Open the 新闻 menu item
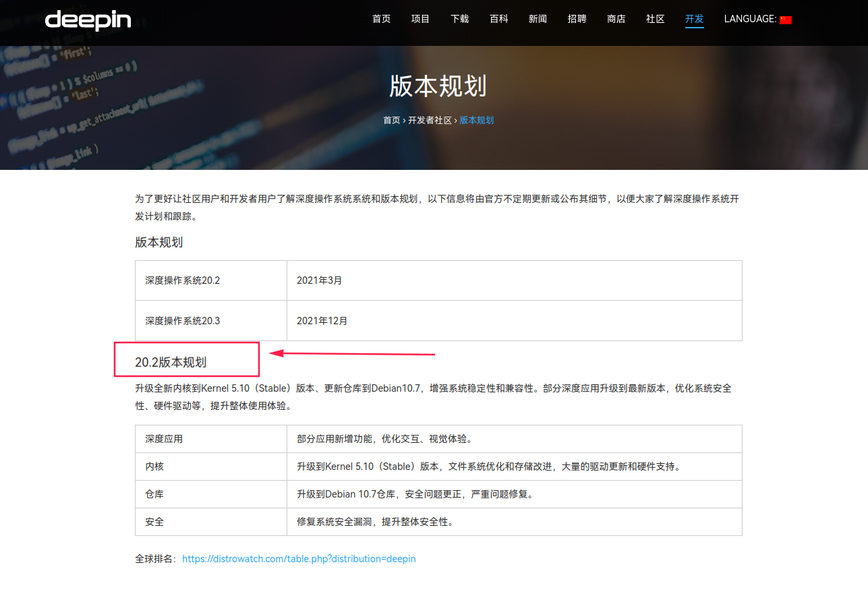Viewport: 868px width, 598px height. (538, 19)
